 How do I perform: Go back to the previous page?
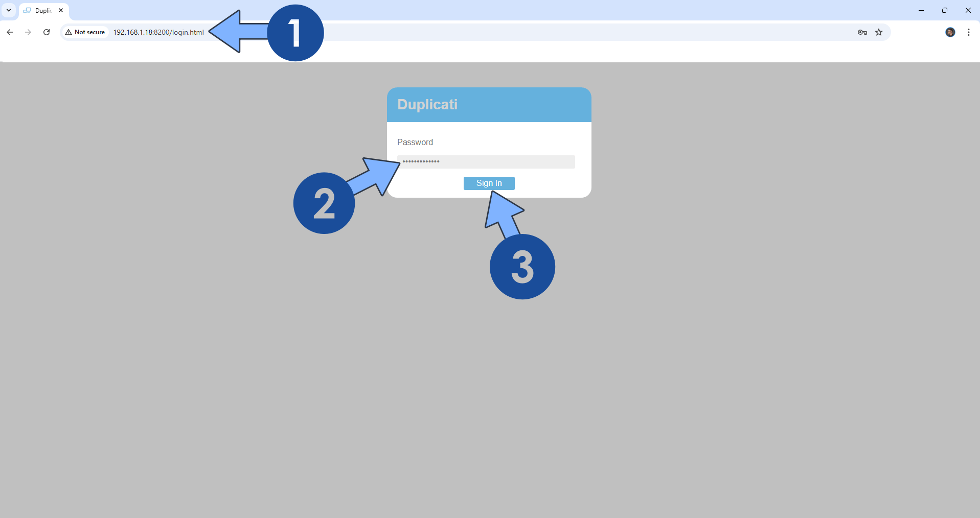[10, 32]
